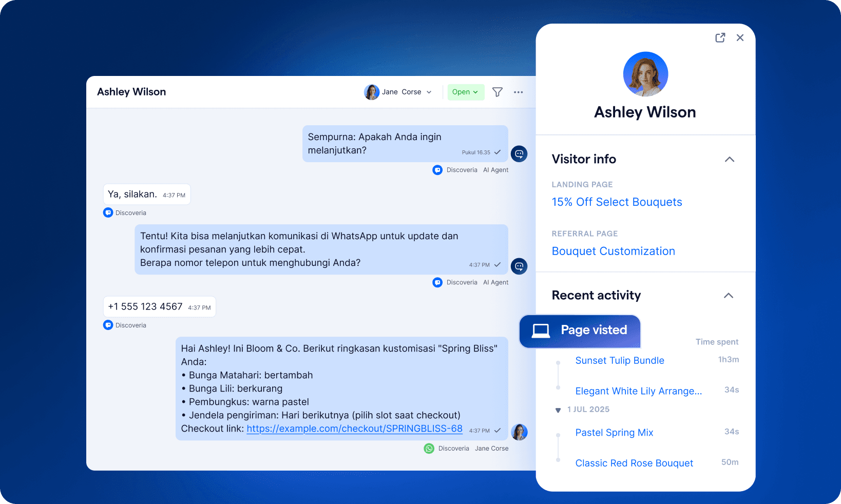Open the Open status dropdown

[x=465, y=92]
